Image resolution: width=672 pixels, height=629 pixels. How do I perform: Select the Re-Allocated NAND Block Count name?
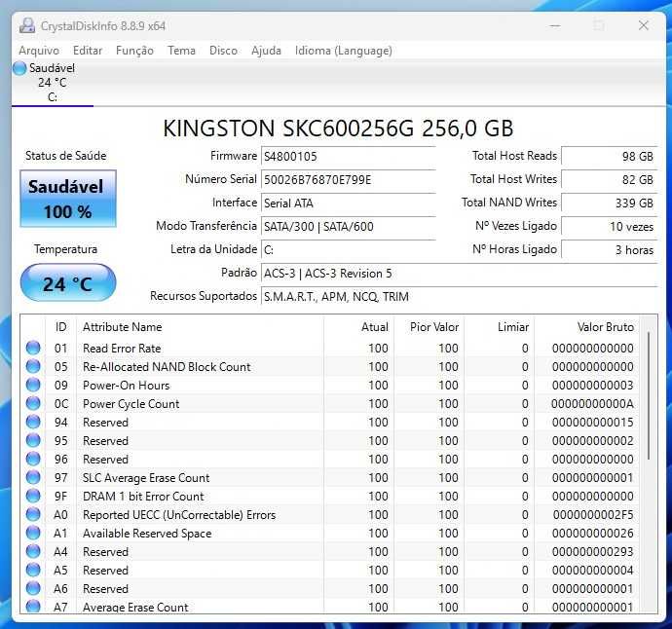click(x=167, y=367)
